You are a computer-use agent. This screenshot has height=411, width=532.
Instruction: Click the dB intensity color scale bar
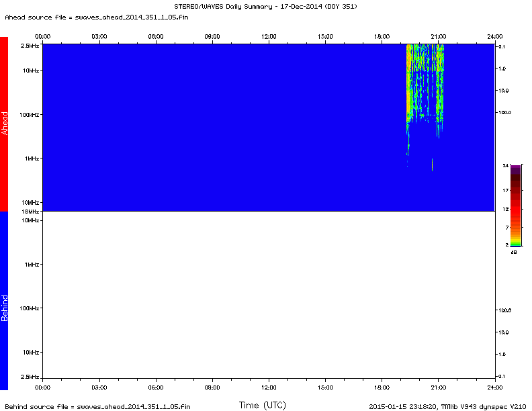point(515,205)
